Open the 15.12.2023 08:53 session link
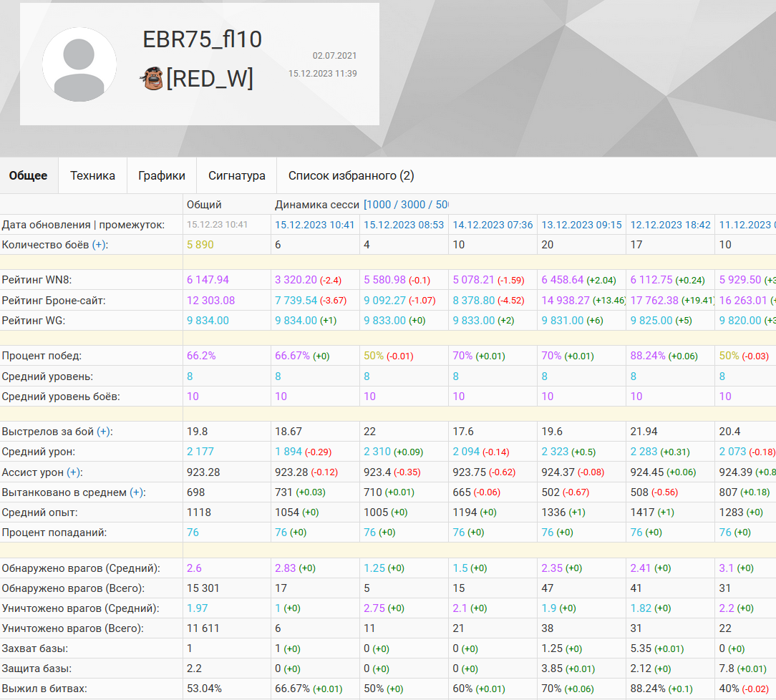The width and height of the screenshot is (776, 700). click(x=404, y=225)
